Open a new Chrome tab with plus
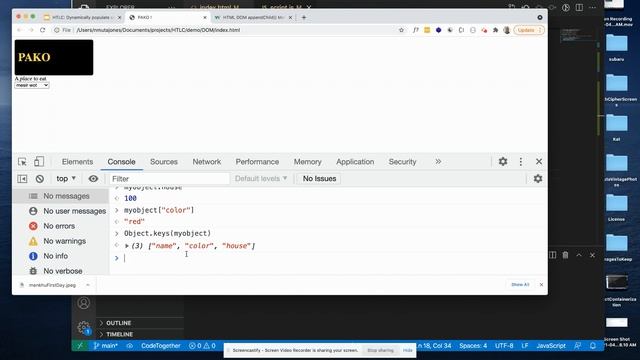This screenshot has height=360, width=640. point(304,17)
